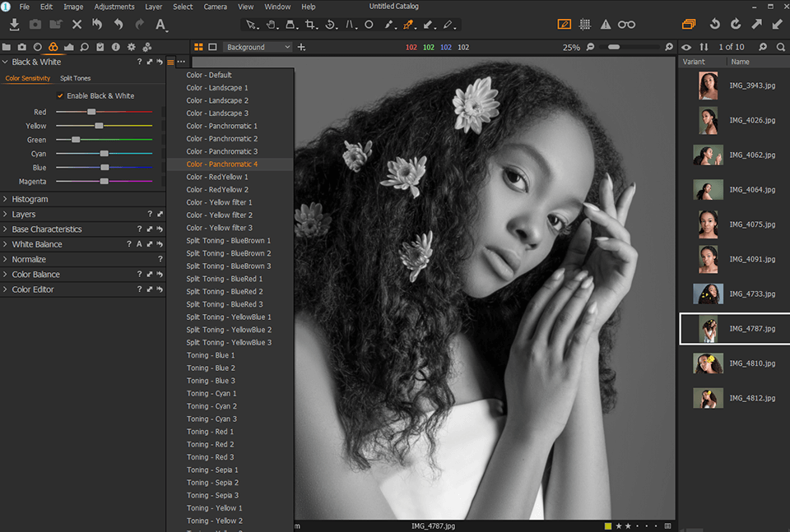This screenshot has height=532, width=790.
Task: Open the Background layer dropdown
Action: click(258, 47)
